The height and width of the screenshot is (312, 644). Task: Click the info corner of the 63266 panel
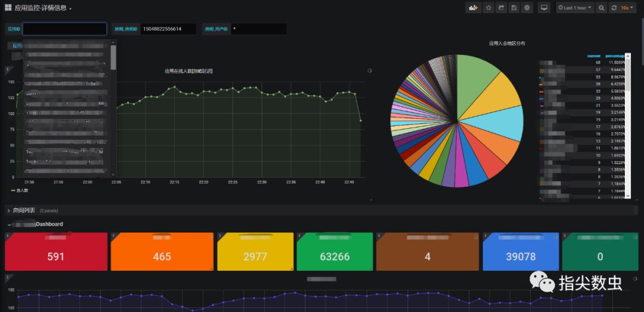(300, 236)
